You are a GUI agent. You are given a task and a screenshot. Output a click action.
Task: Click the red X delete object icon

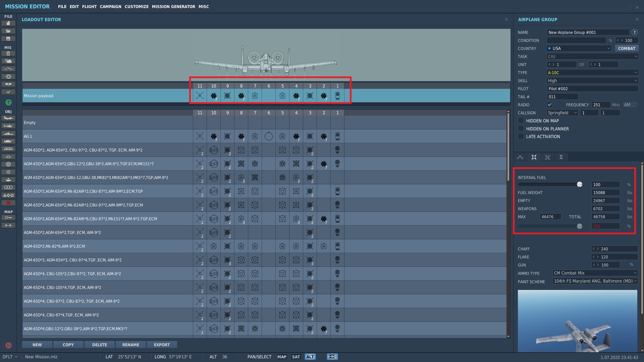(x=8, y=203)
